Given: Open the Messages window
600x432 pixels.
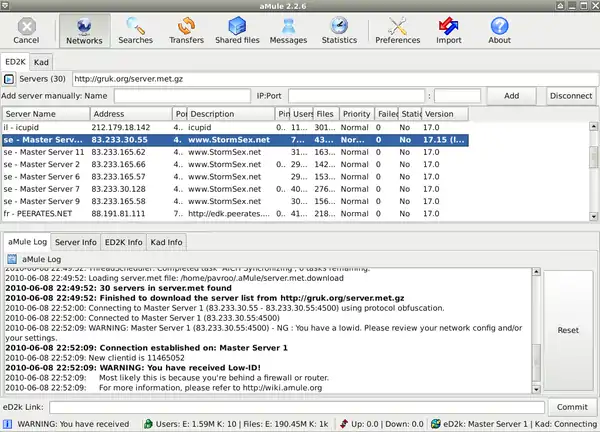Looking at the screenshot, I should (288, 29).
